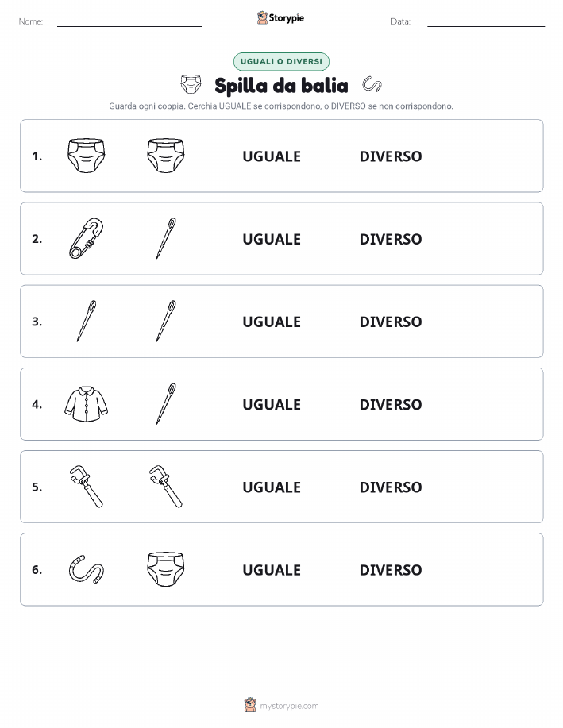Select UGUALE in row 3
The image size is (563, 728).
(x=272, y=322)
